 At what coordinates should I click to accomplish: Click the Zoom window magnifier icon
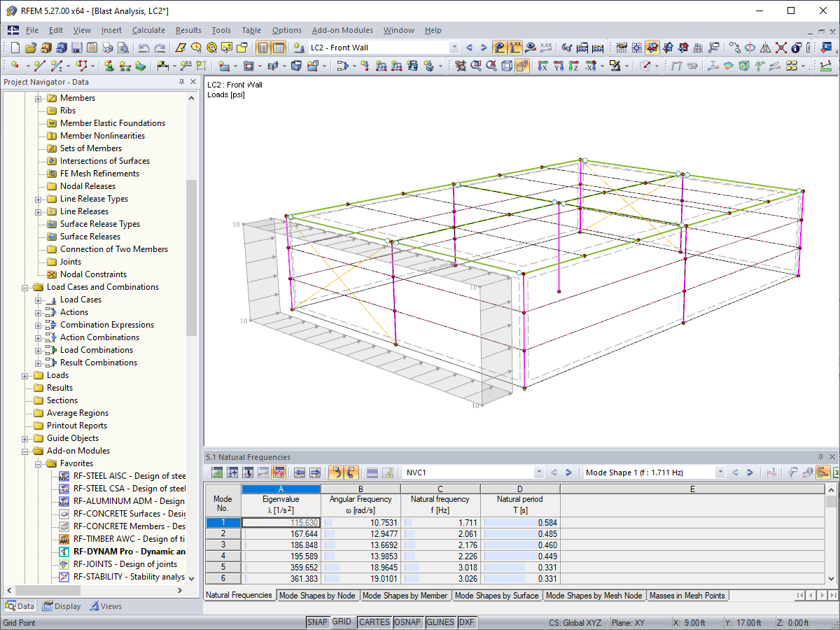476,66
